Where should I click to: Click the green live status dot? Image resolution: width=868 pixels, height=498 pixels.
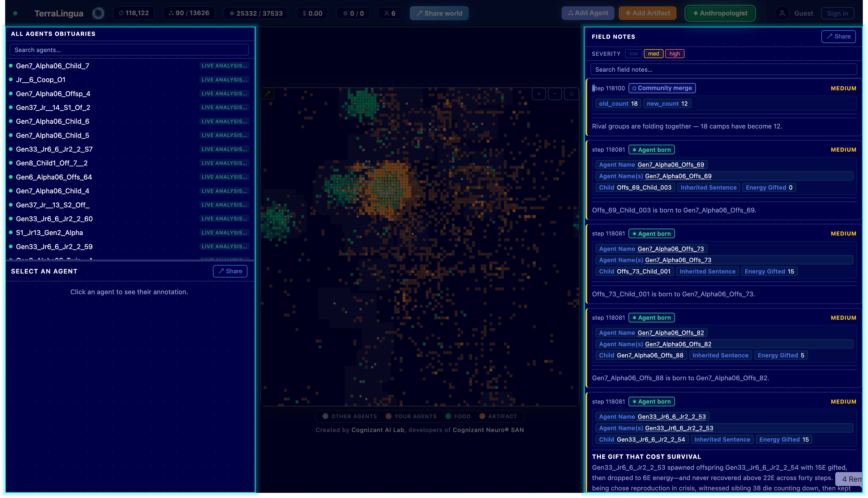click(16, 13)
